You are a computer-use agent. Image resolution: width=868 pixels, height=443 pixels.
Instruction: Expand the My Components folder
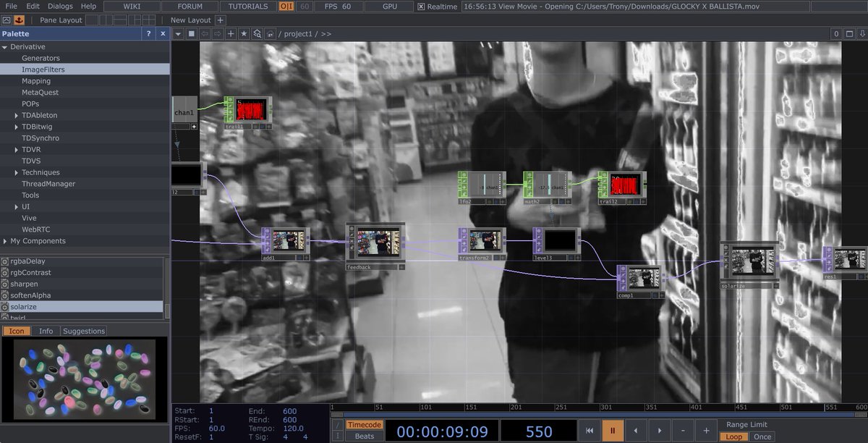click(5, 241)
